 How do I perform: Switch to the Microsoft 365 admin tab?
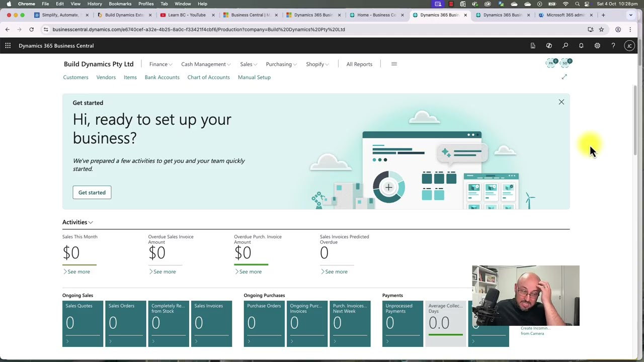565,15
